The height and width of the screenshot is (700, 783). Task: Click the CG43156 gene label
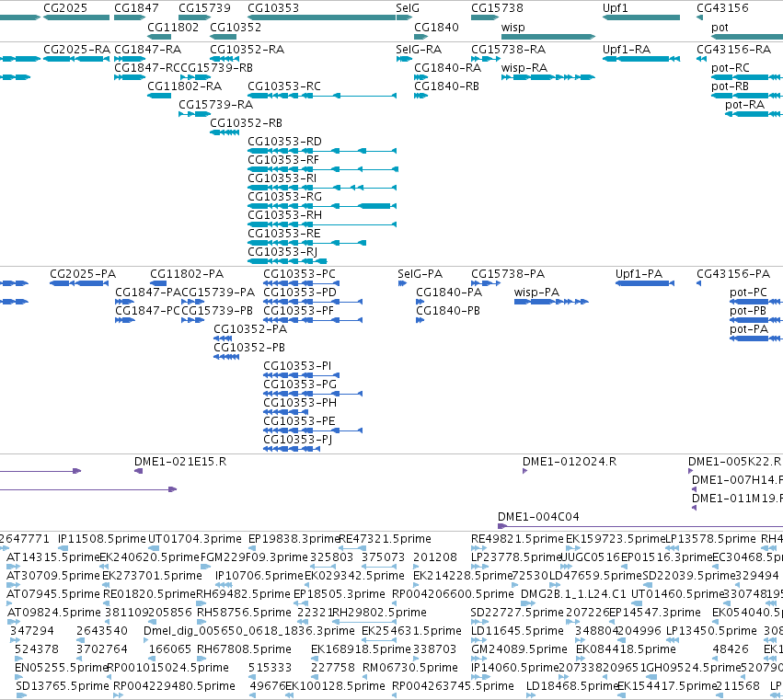(722, 8)
